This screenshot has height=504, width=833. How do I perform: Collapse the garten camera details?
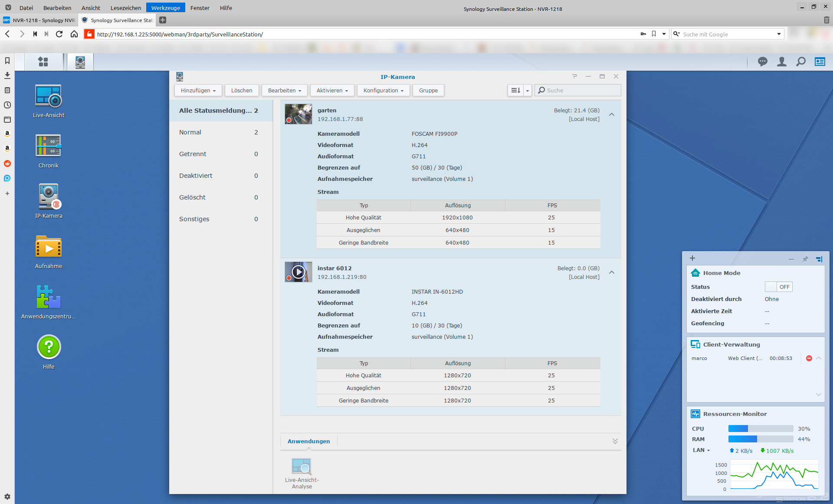[x=612, y=115]
